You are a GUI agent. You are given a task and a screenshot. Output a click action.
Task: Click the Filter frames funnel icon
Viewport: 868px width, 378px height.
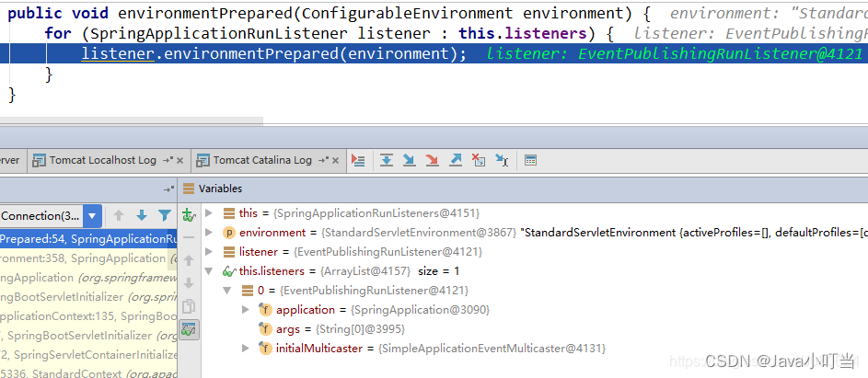pyautogui.click(x=165, y=216)
